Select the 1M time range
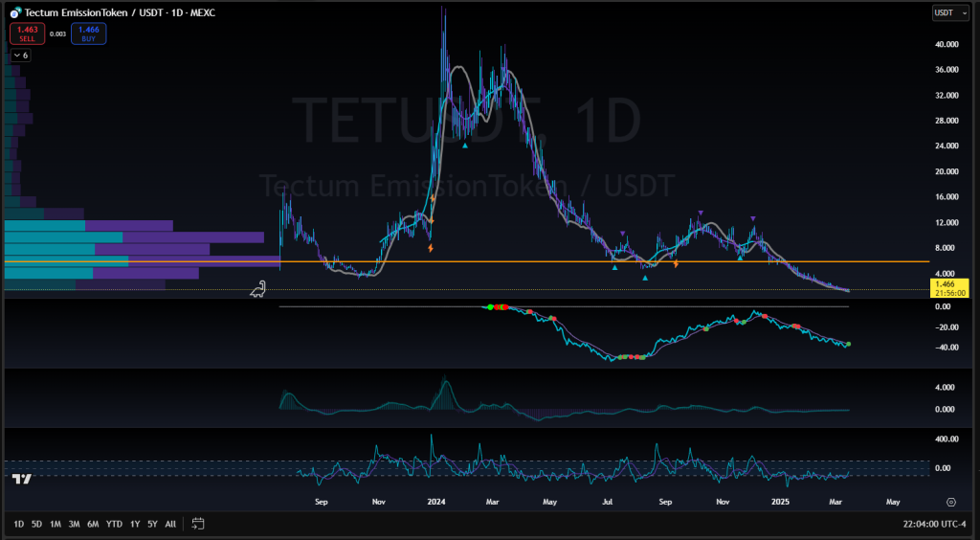Image resolution: width=980 pixels, height=540 pixels. pos(56,524)
